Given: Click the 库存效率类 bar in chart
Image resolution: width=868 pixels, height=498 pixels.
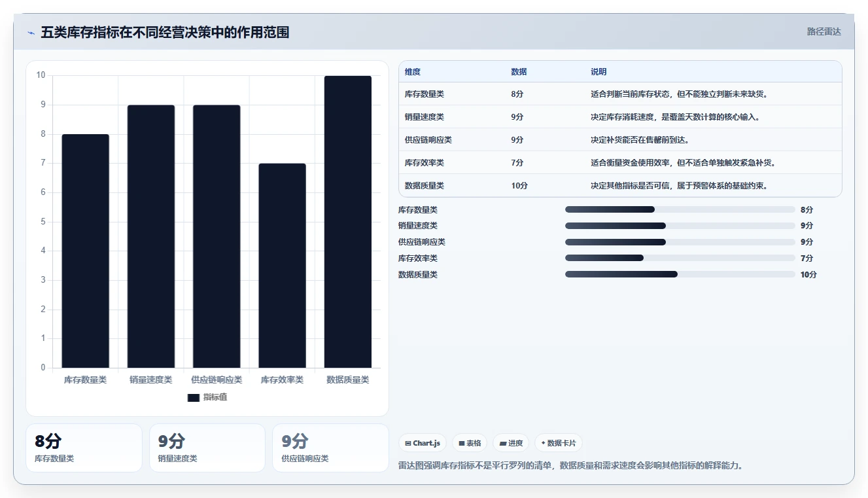Looking at the screenshot, I should point(282,266).
